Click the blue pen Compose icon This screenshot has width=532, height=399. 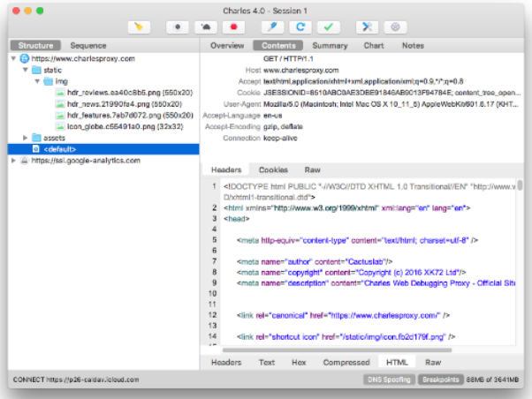pos(272,27)
